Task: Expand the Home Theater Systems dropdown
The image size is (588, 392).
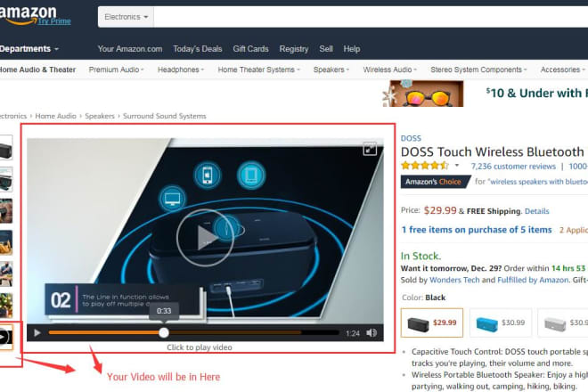Action: click(x=258, y=69)
